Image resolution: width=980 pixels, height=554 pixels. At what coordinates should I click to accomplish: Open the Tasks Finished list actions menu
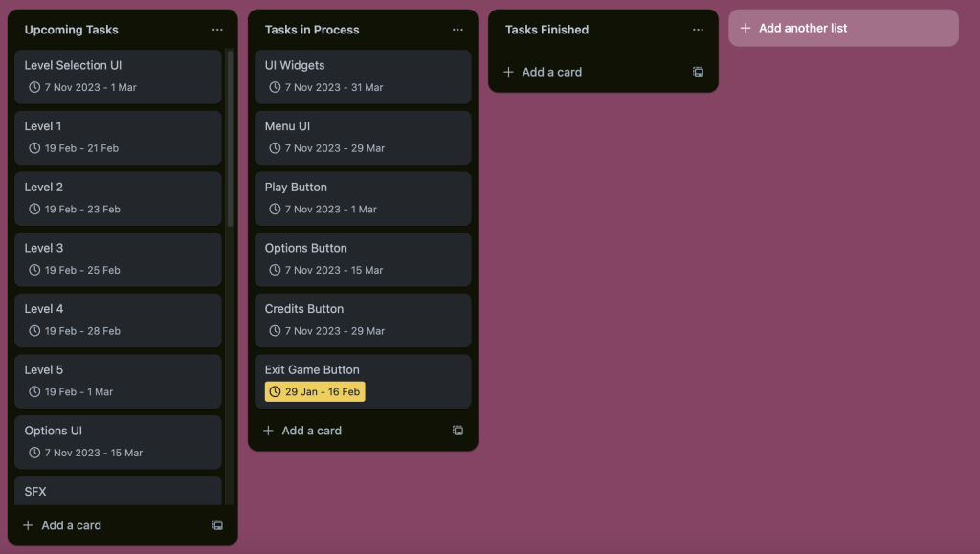coord(698,30)
